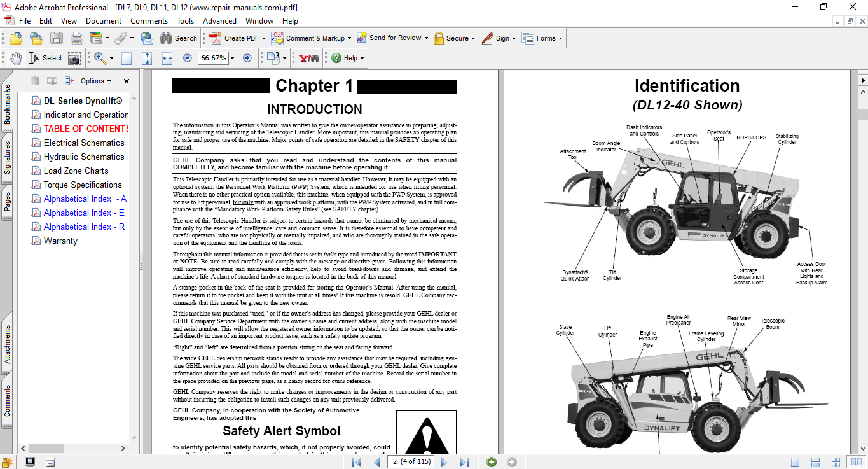Open the zoom percentage dropdown

tap(232, 58)
